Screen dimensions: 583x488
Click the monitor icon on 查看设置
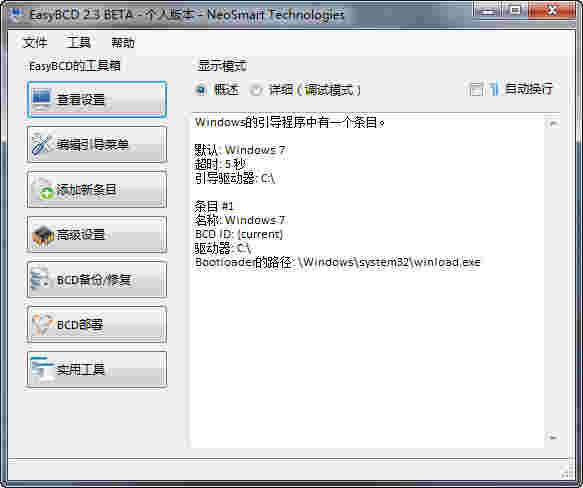(42, 99)
